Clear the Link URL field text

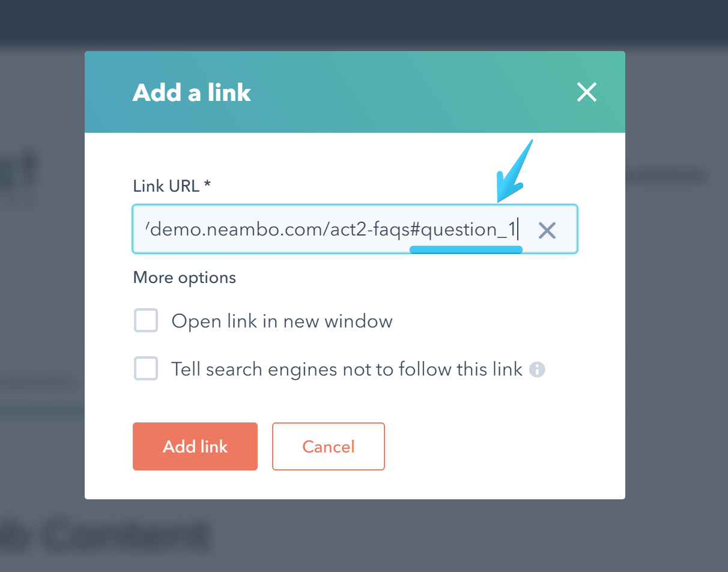click(547, 230)
